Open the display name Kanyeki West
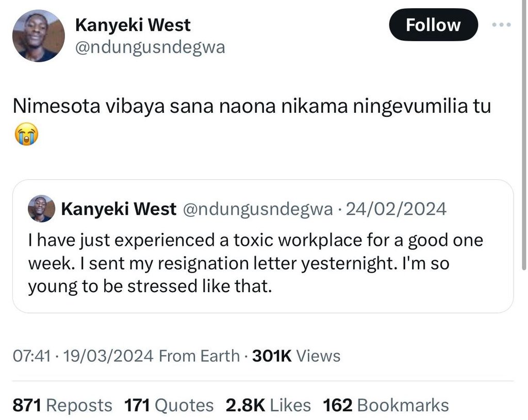Viewport: 528px width, 420px height. pyautogui.click(x=133, y=24)
